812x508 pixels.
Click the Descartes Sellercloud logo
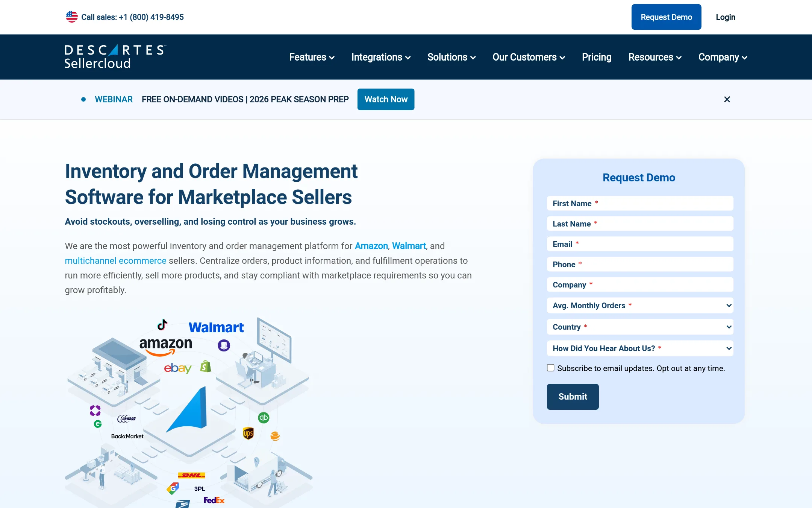tap(115, 57)
